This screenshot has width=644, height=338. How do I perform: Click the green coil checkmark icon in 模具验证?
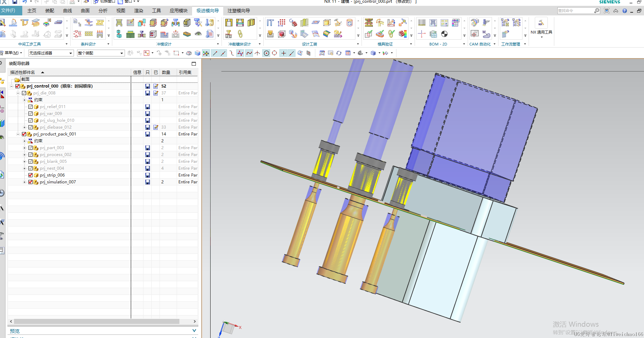coord(391,34)
